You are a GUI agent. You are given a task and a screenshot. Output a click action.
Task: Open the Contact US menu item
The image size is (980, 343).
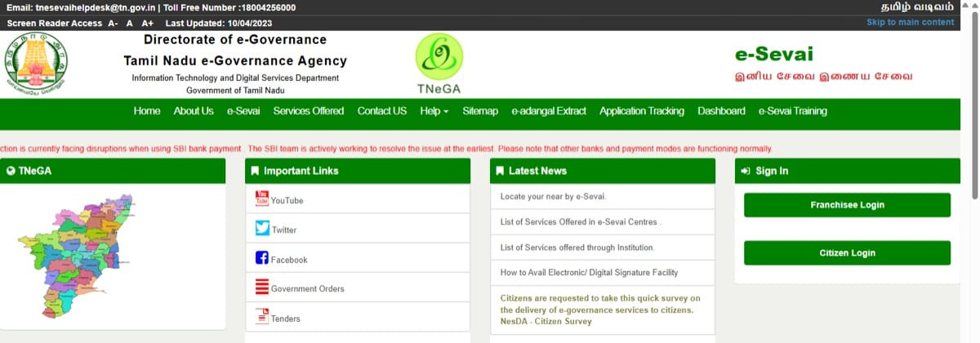tap(382, 111)
